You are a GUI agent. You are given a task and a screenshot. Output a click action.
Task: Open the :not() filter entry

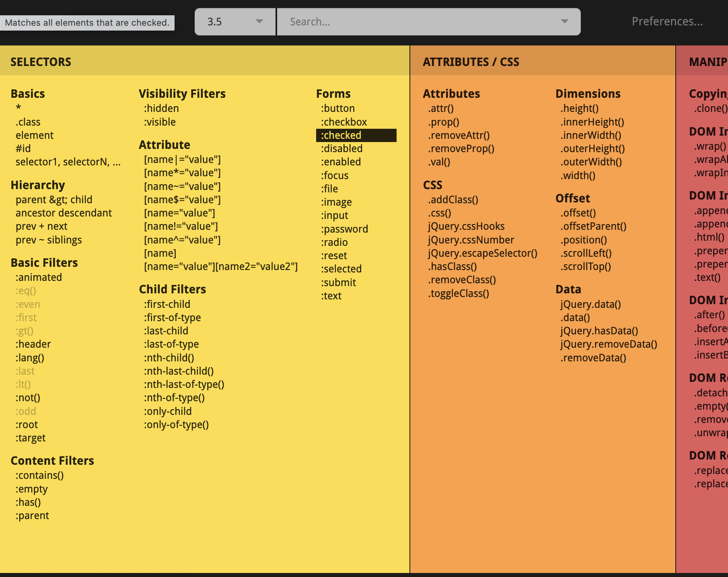click(x=28, y=398)
